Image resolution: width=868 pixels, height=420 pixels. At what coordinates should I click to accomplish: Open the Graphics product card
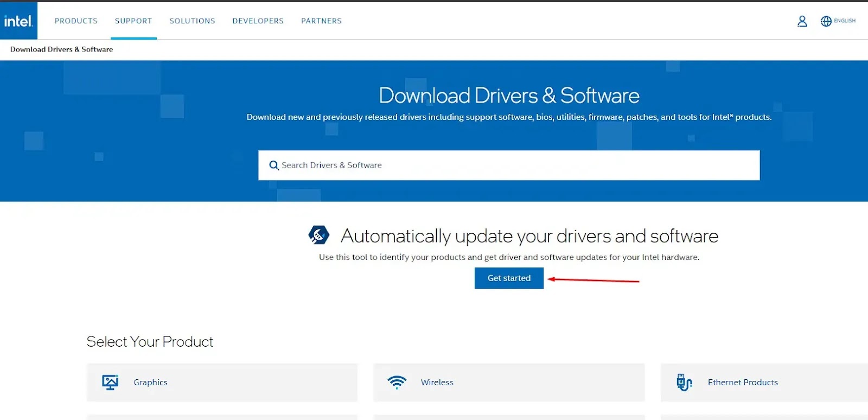(222, 383)
